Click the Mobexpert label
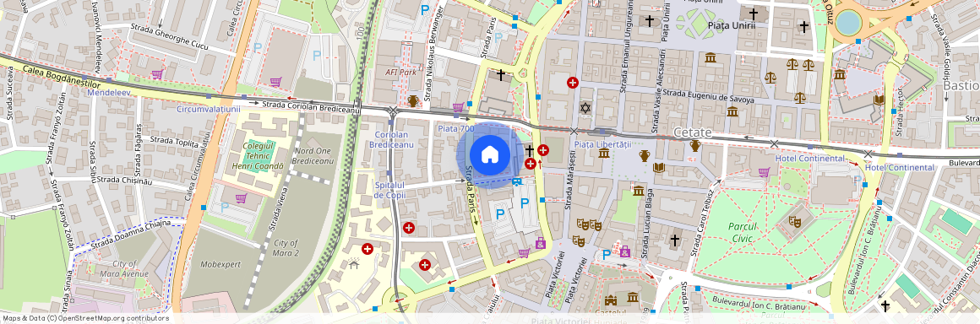980x324 pixels. [x=220, y=265]
